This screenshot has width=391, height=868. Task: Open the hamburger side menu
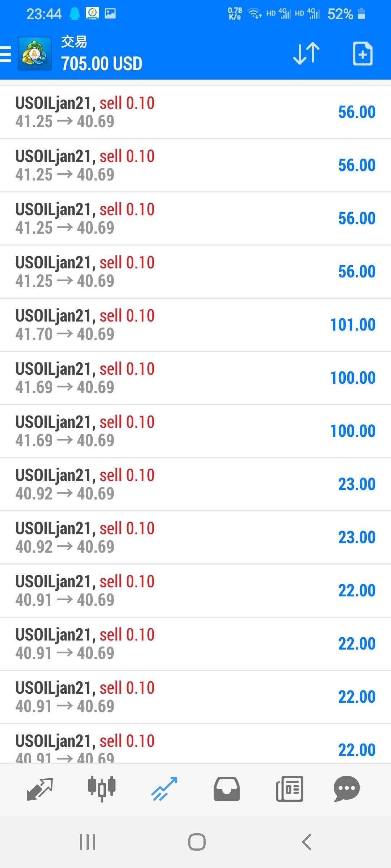point(6,54)
